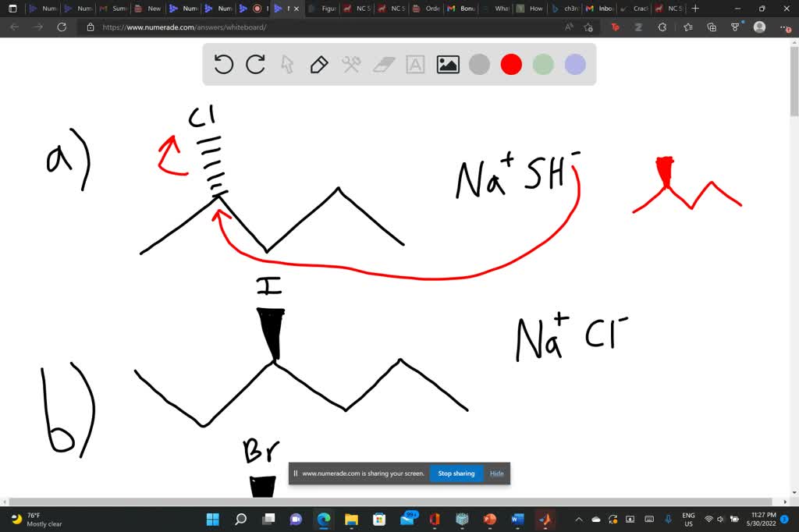This screenshot has width=799, height=532.
Task: Select the Eraser tool
Action: point(382,65)
